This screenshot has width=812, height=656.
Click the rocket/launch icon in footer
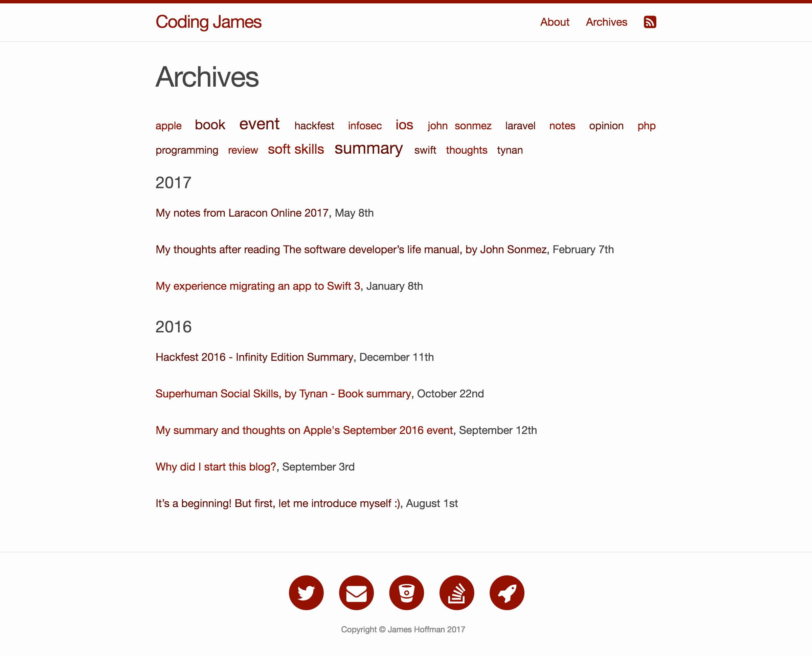click(506, 592)
